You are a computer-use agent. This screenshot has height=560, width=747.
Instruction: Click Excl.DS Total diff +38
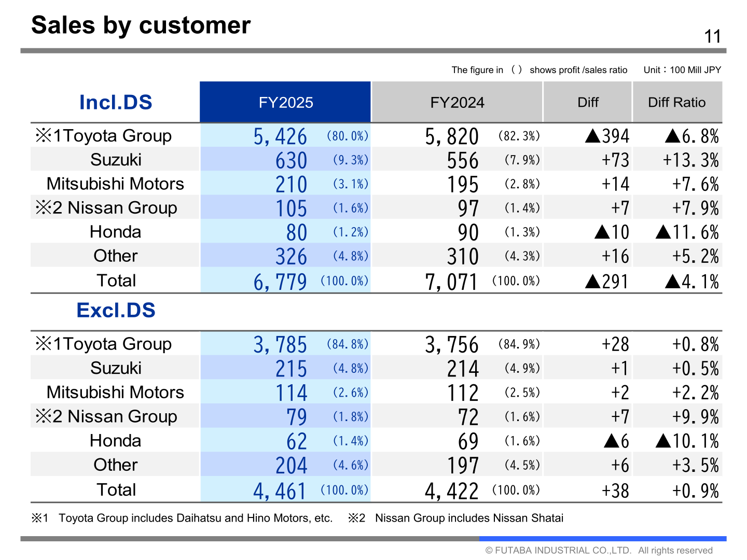pos(615,491)
